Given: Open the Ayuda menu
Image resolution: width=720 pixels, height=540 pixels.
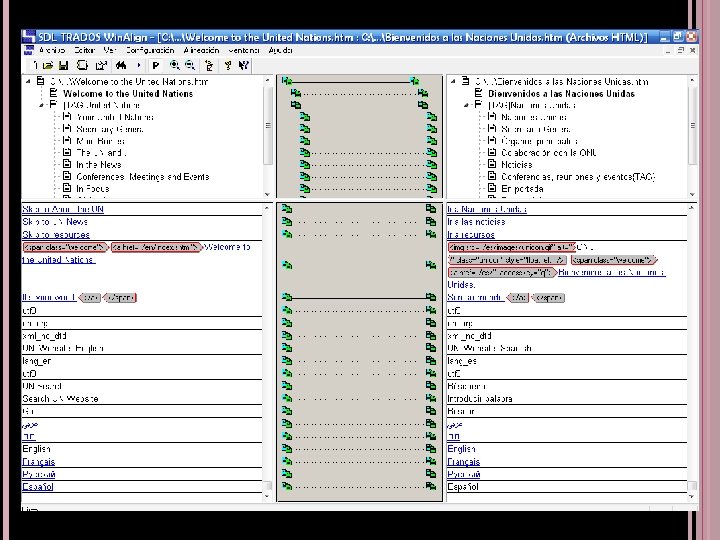Looking at the screenshot, I should pyautogui.click(x=280, y=50).
